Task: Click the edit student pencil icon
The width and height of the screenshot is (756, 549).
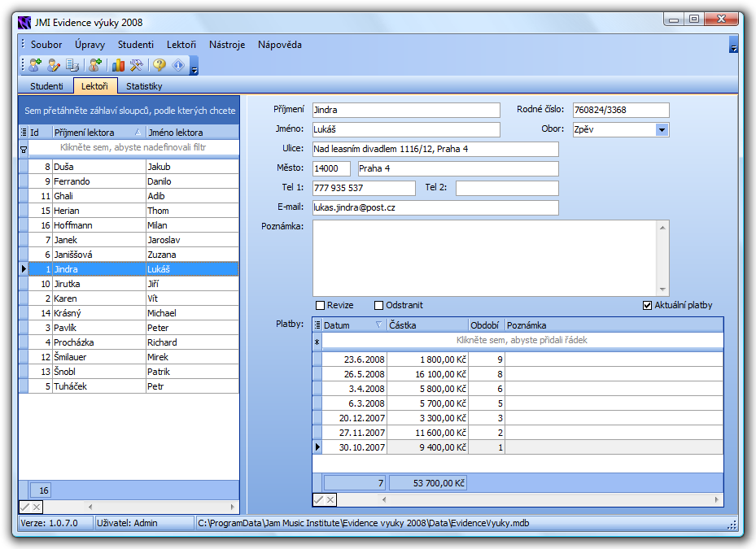Action: [x=54, y=66]
